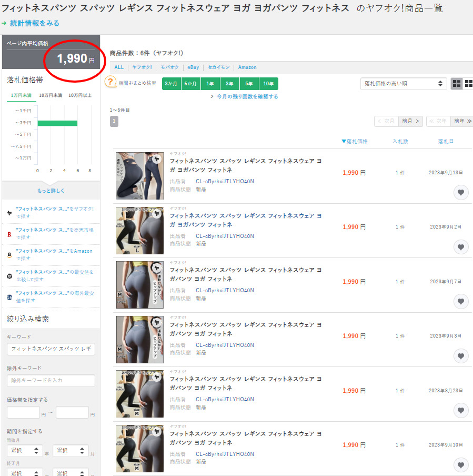
Task: Switch to the list view layout icon
Action: click(457, 84)
